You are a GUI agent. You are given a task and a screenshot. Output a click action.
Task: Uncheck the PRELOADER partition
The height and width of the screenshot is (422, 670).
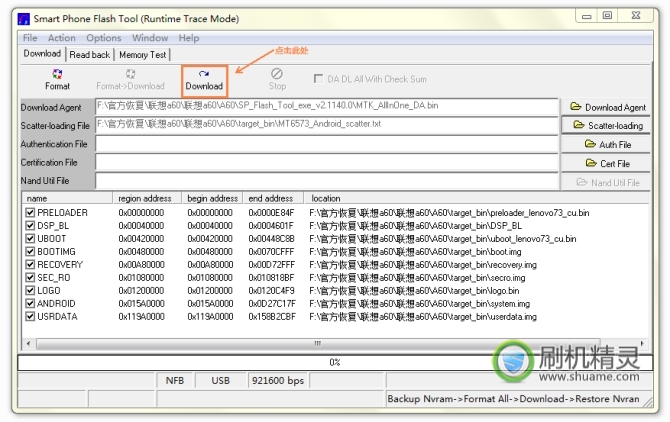(29, 213)
